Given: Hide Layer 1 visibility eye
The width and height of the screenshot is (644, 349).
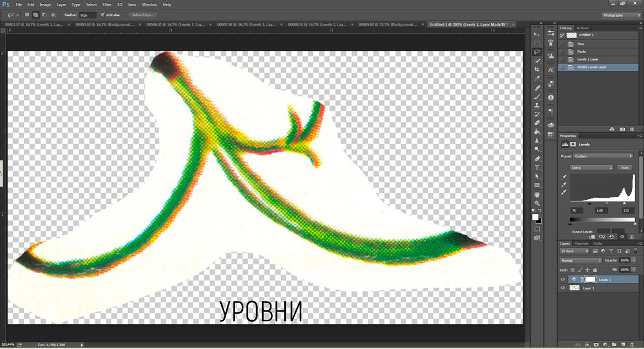Looking at the screenshot, I should click(563, 288).
